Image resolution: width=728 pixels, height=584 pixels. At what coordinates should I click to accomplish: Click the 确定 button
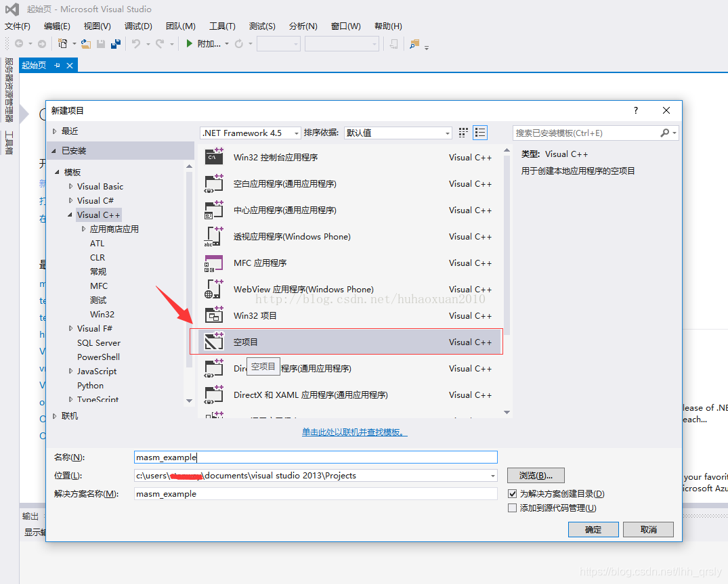pyautogui.click(x=593, y=530)
